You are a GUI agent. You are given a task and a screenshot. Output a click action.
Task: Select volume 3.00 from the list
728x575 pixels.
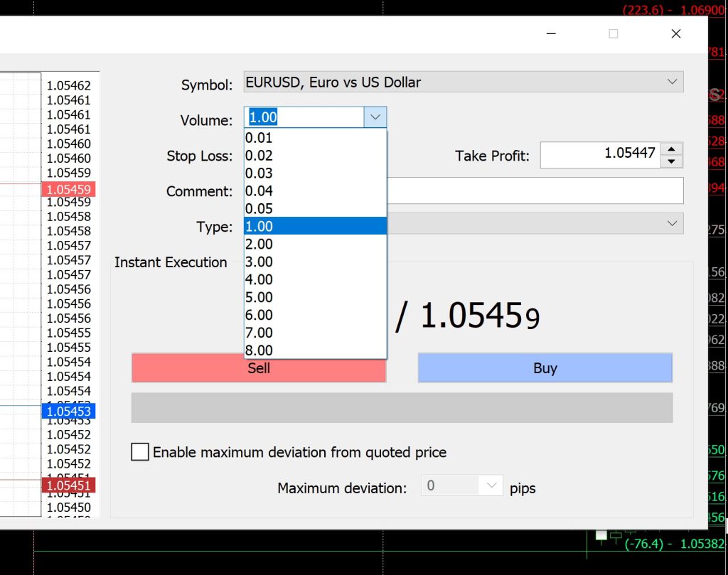pos(315,262)
